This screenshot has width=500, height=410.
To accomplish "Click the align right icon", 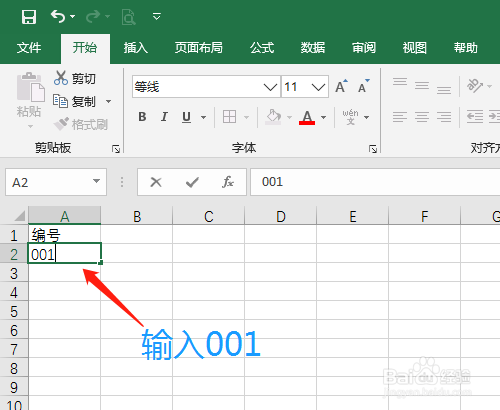I will pos(444,117).
